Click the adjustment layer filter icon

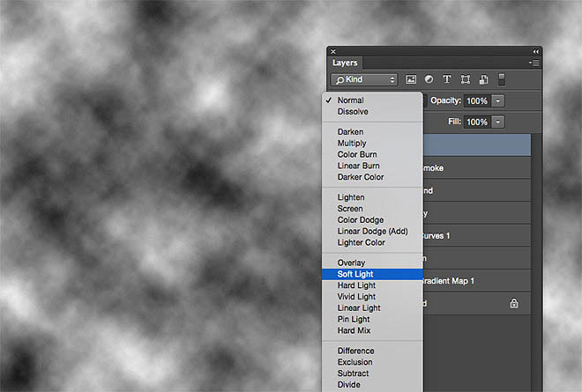(x=429, y=79)
